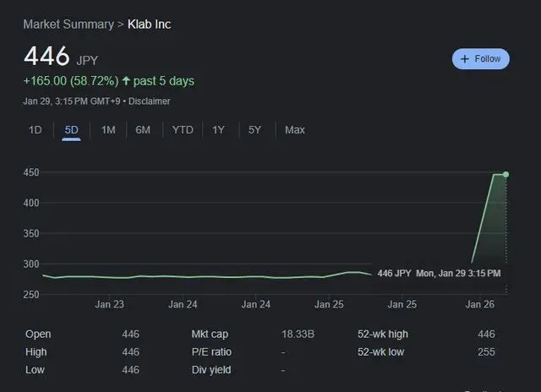Switch to the 6M range tab
The width and height of the screenshot is (541, 392).
tap(143, 130)
